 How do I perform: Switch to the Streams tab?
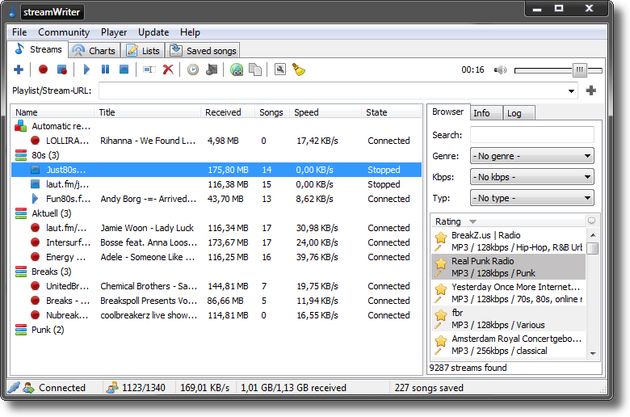(x=38, y=49)
